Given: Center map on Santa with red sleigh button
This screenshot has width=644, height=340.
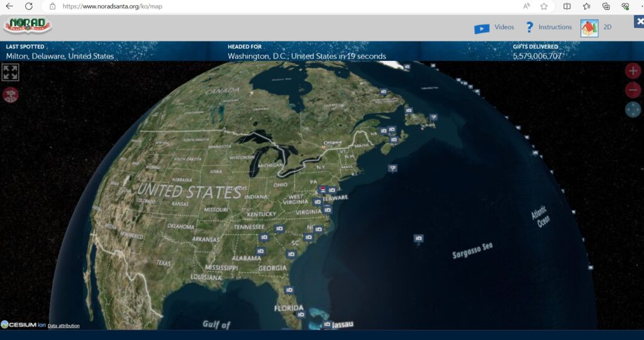Looking at the screenshot, I should (x=10, y=95).
